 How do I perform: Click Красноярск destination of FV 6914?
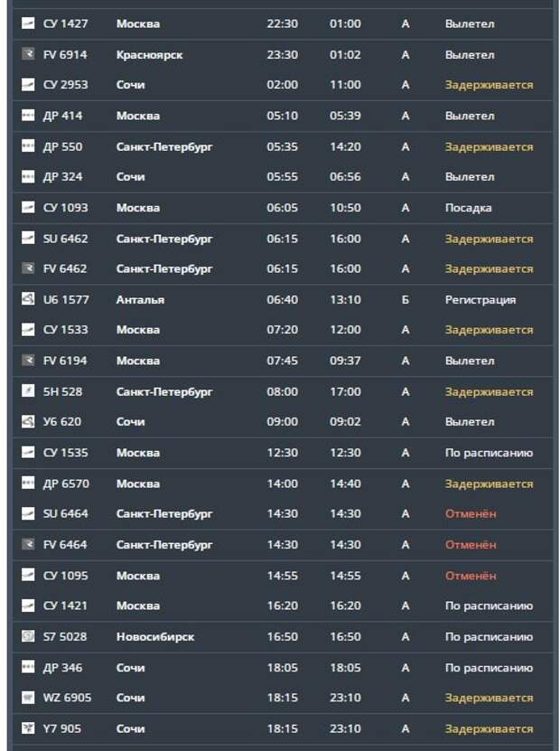coord(149,55)
